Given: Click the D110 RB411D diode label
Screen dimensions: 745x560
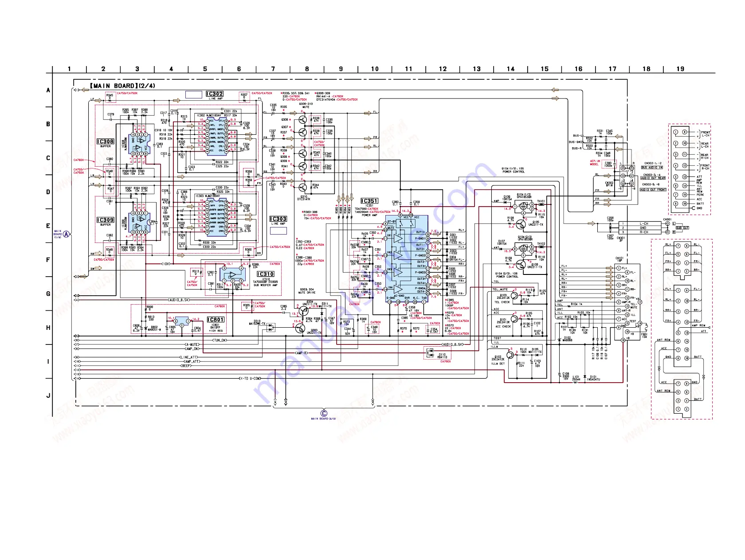Looking at the screenshot, I should (442, 356).
